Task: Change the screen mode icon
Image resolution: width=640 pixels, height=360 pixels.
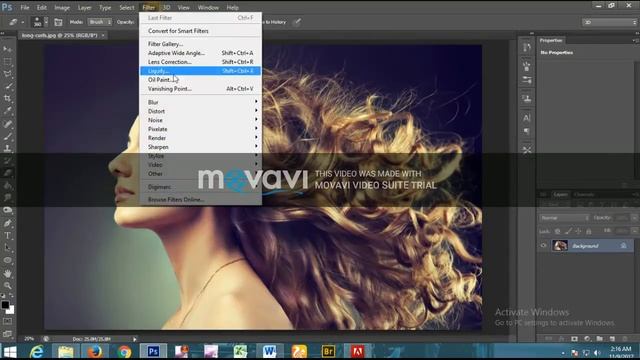Action: [8, 334]
